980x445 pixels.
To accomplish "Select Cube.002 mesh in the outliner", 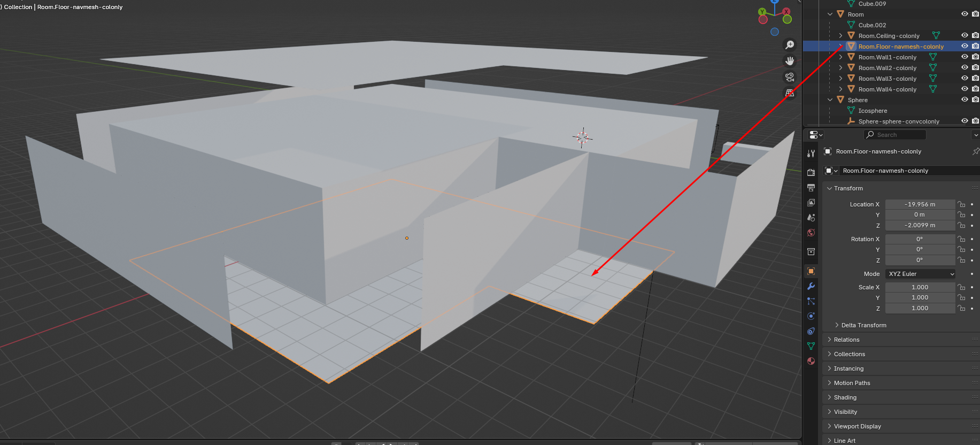I will coord(872,25).
